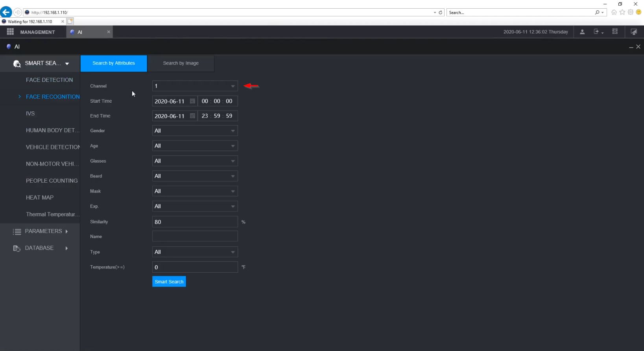Open browser settings gear
The height and width of the screenshot is (351, 644).
631,12
